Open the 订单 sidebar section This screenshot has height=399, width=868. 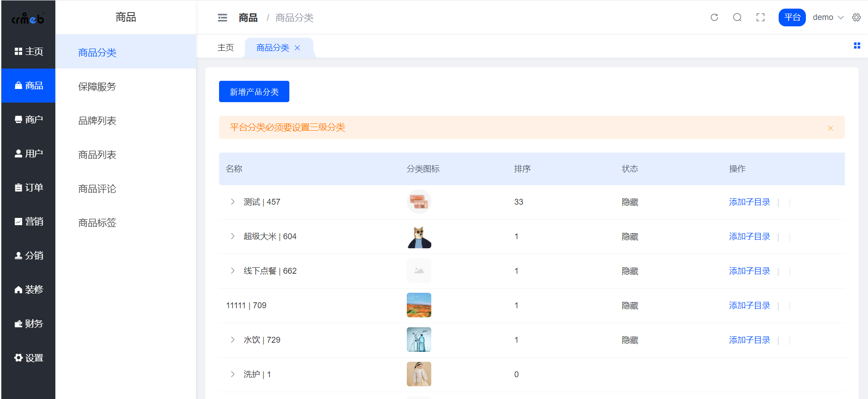point(29,187)
